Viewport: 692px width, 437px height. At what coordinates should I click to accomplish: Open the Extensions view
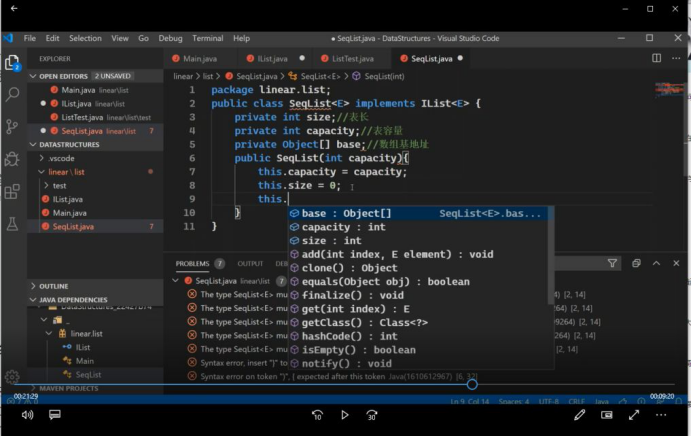tap(13, 190)
